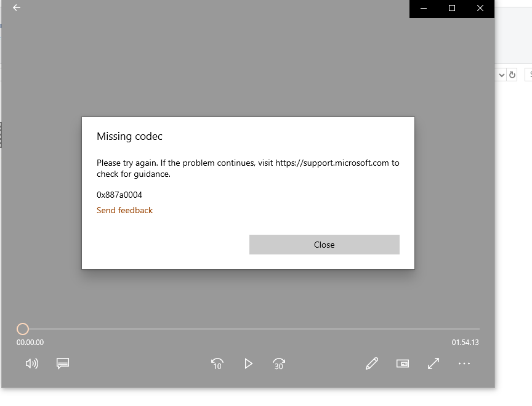Screen dimensions: 532x406
Task: Maximize the video player window
Action: [x=451, y=8]
